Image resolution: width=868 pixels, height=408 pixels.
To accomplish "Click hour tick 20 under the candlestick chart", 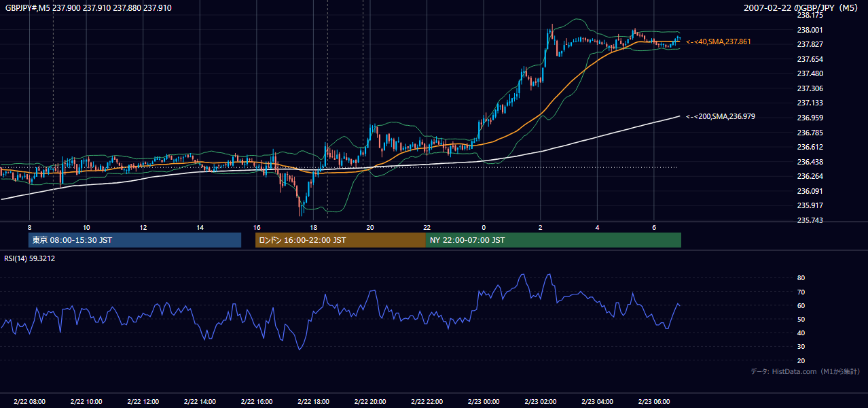I will (370, 227).
